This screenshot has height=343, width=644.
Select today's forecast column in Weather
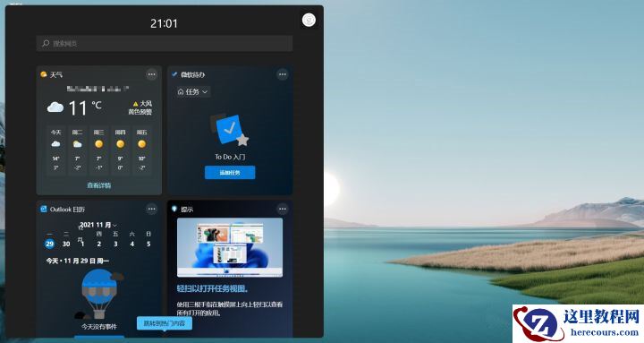click(x=55, y=150)
